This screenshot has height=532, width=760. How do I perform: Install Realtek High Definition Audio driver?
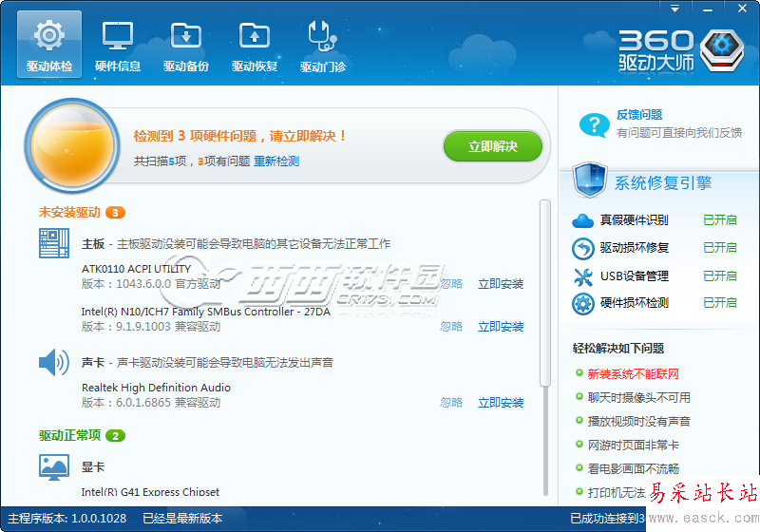click(x=501, y=403)
